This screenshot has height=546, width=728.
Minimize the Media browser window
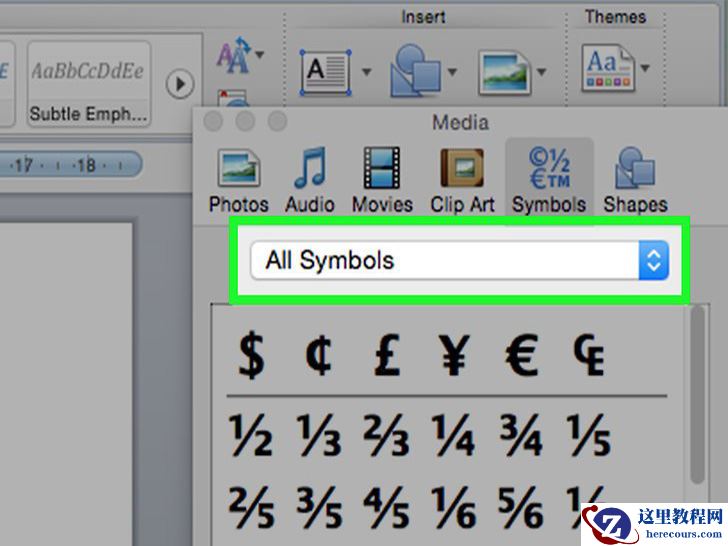click(245, 122)
